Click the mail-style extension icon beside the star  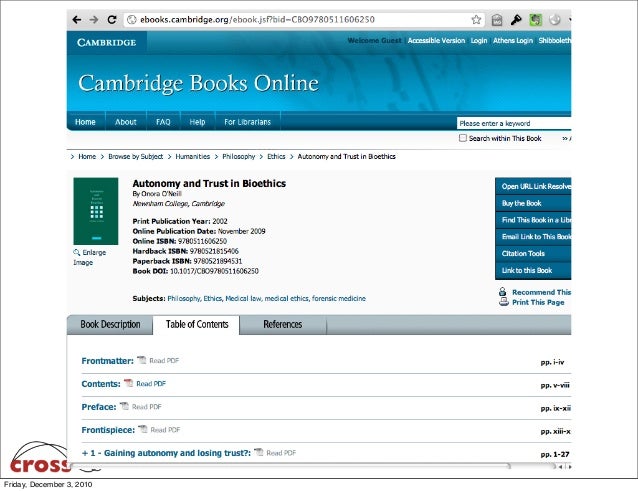pos(497,20)
